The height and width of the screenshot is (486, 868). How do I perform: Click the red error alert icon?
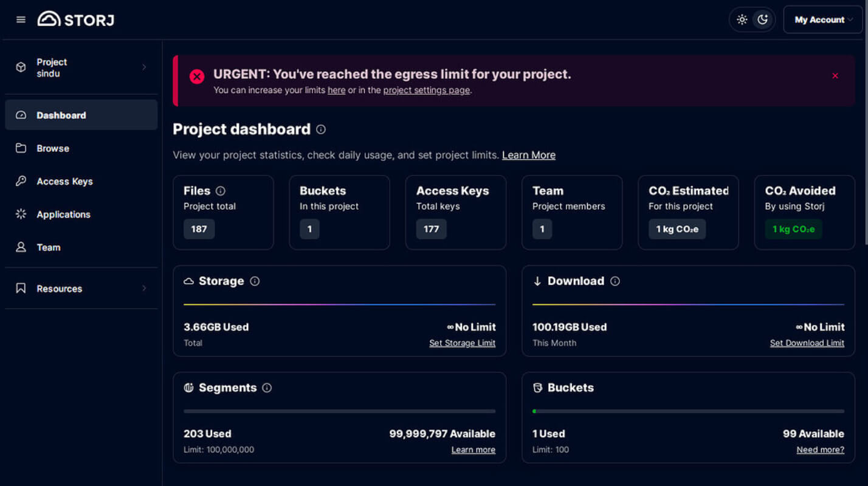(196, 77)
